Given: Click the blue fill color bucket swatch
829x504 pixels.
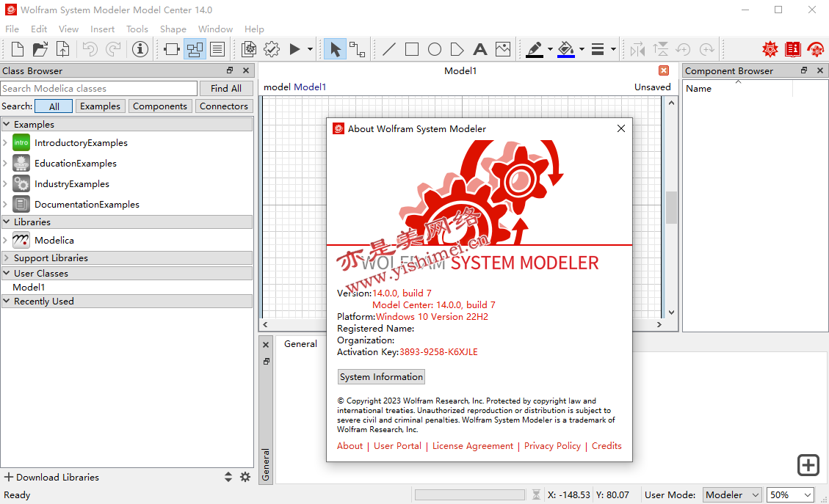Looking at the screenshot, I should [565, 49].
